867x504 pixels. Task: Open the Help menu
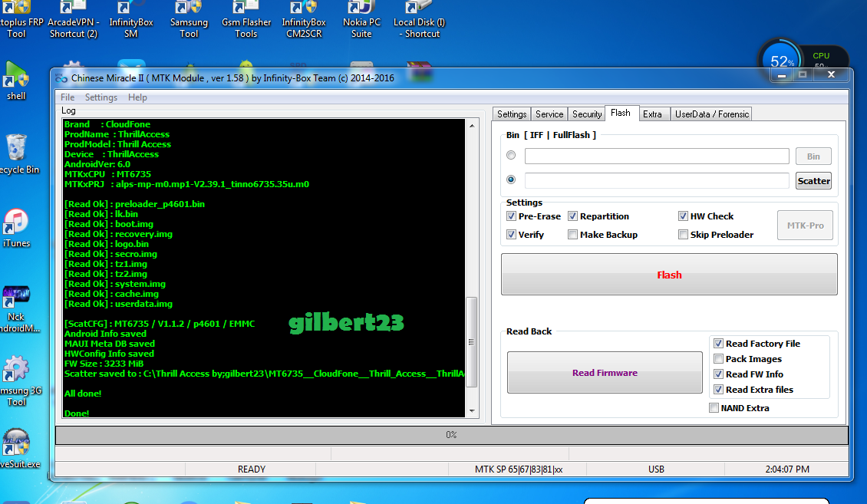click(x=137, y=97)
